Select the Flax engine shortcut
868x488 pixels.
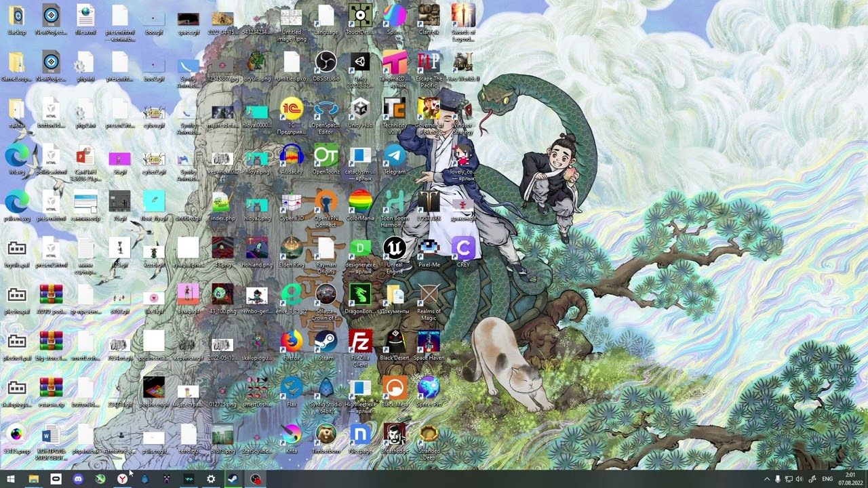coord(292,391)
